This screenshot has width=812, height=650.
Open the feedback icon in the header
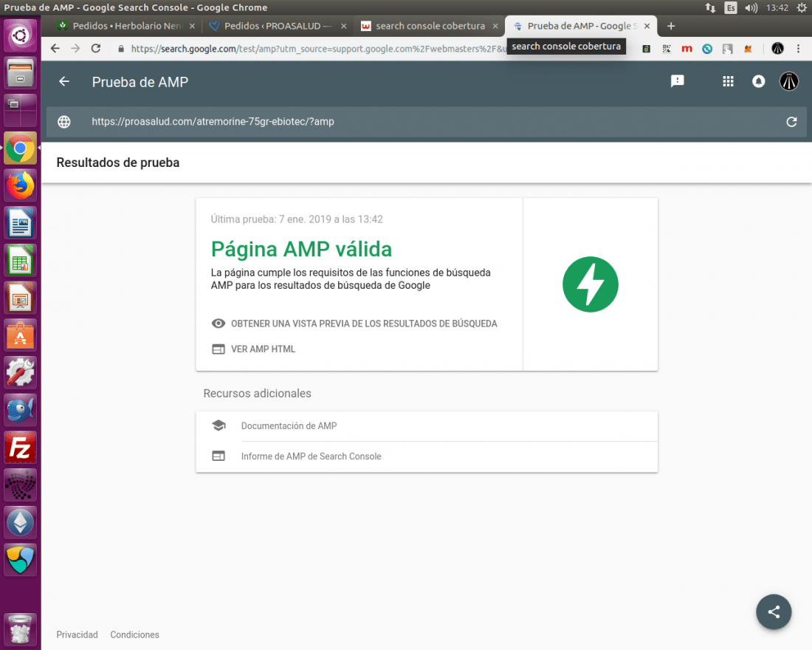678,81
